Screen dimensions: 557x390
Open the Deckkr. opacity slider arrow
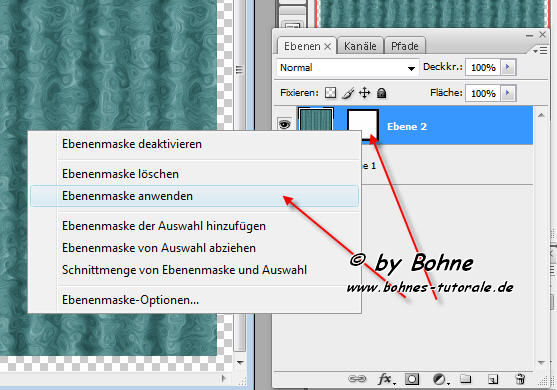(508, 67)
